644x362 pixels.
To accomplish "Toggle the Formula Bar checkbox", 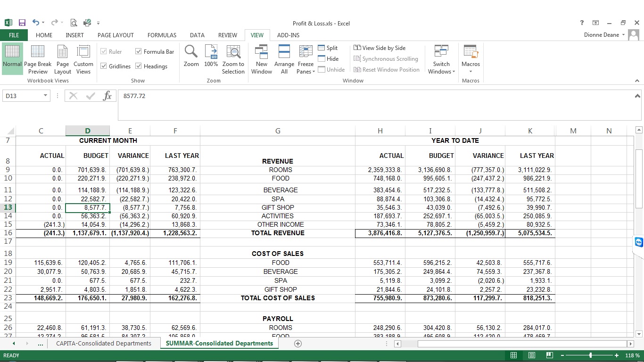I will [x=139, y=52].
